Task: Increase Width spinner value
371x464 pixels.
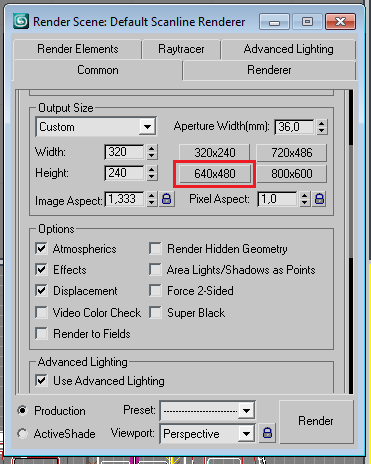Action: (151, 148)
